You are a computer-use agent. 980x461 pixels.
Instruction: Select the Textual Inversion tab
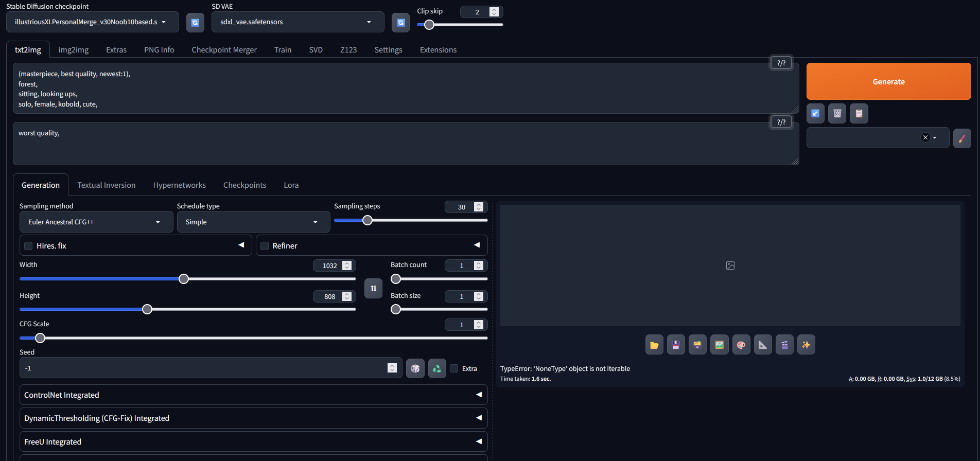tap(107, 185)
